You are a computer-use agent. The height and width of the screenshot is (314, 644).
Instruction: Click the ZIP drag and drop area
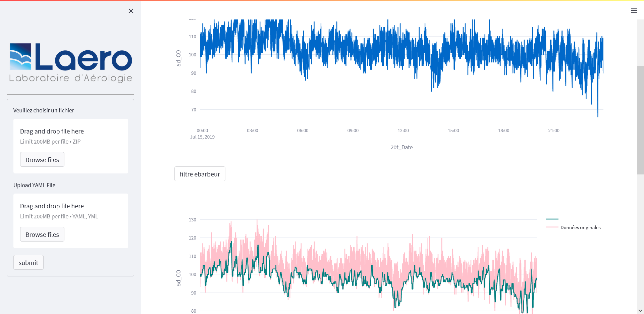click(x=71, y=146)
